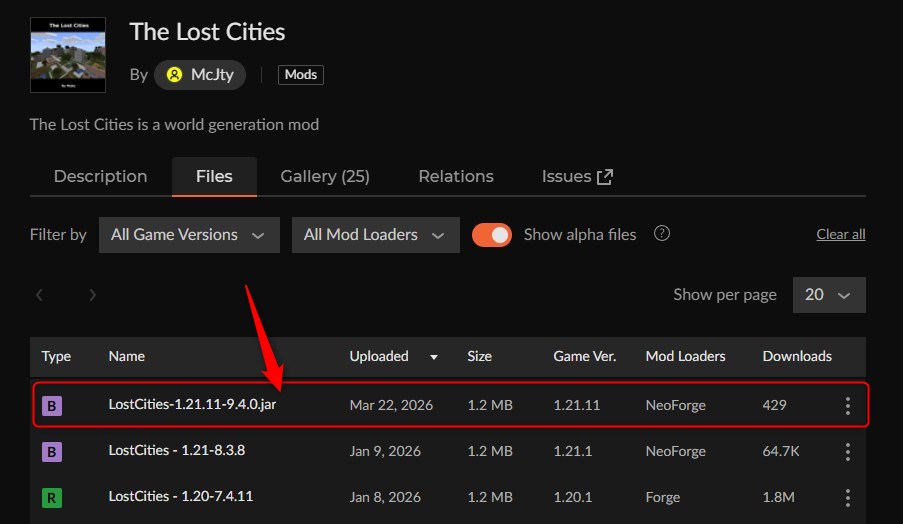This screenshot has height=524, width=903.
Task: Open the Show per page 20 dropdown
Action: point(829,295)
